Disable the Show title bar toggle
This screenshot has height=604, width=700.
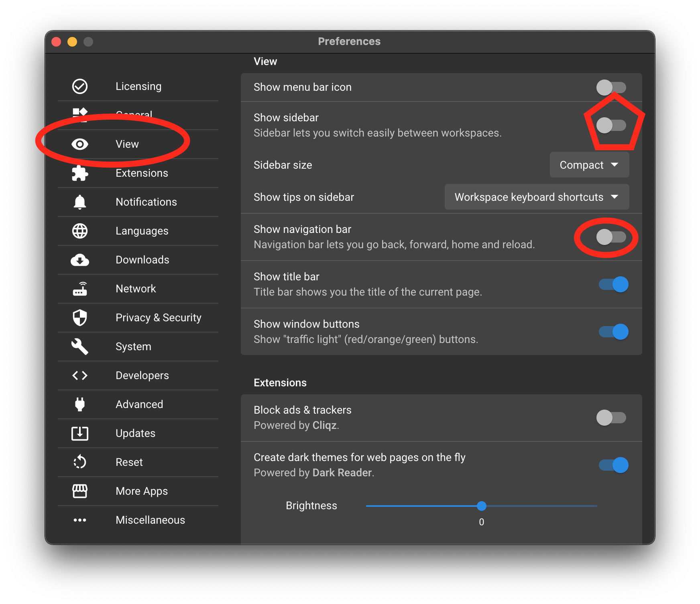[614, 284]
